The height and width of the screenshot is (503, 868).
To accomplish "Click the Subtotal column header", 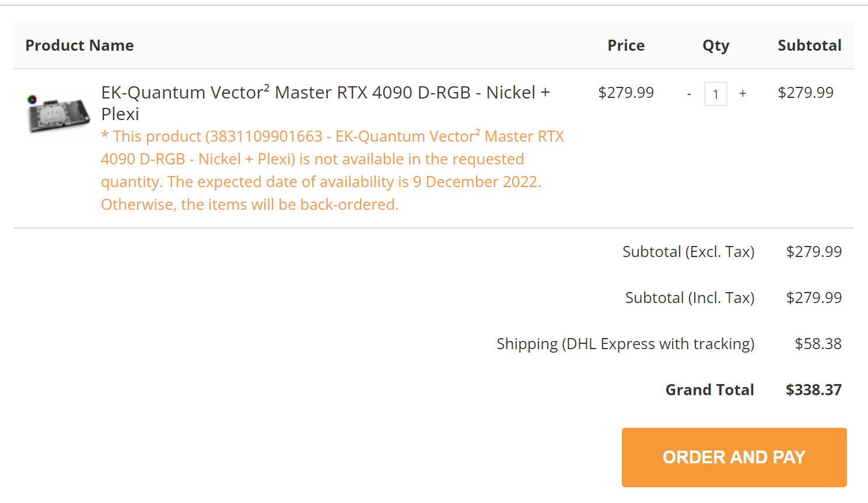I will coord(809,45).
